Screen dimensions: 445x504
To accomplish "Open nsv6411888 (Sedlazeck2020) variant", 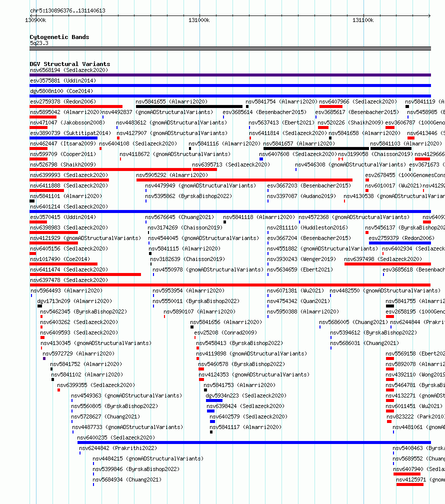I will pos(69,186).
